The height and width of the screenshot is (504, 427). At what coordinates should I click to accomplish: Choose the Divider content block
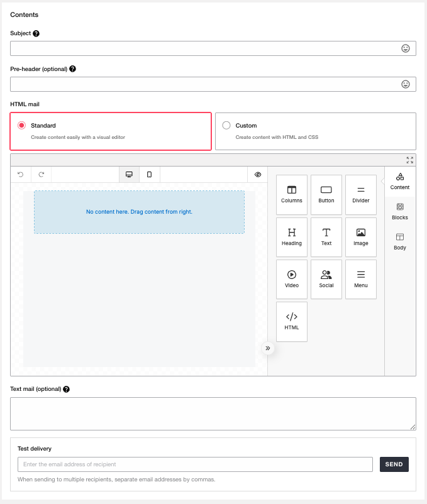coord(361,195)
